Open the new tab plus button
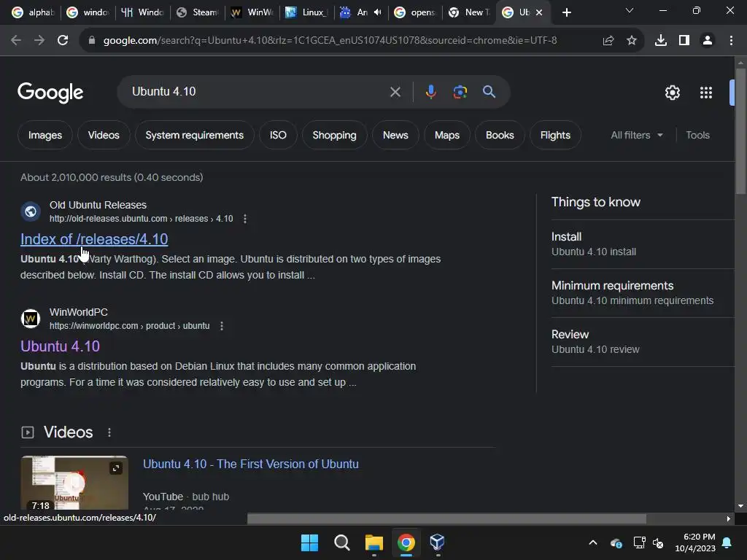The image size is (747, 560). coord(566,12)
